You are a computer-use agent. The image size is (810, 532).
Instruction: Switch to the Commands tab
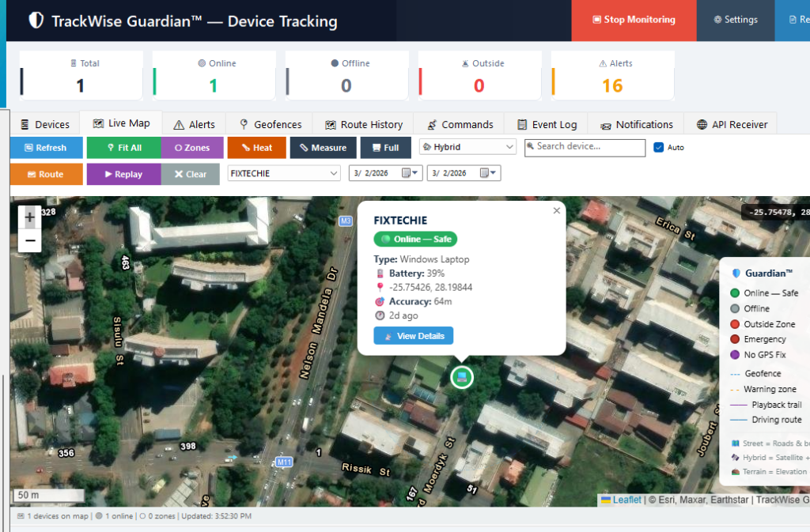[x=460, y=124]
